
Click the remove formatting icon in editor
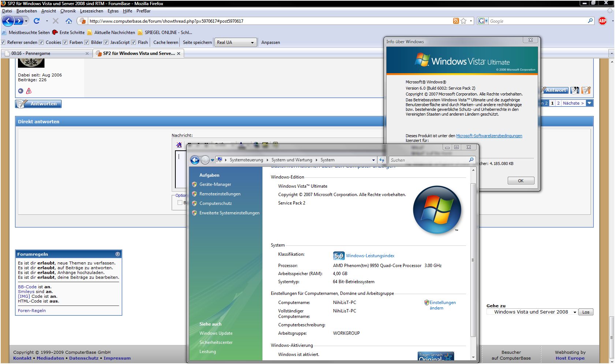(x=179, y=145)
